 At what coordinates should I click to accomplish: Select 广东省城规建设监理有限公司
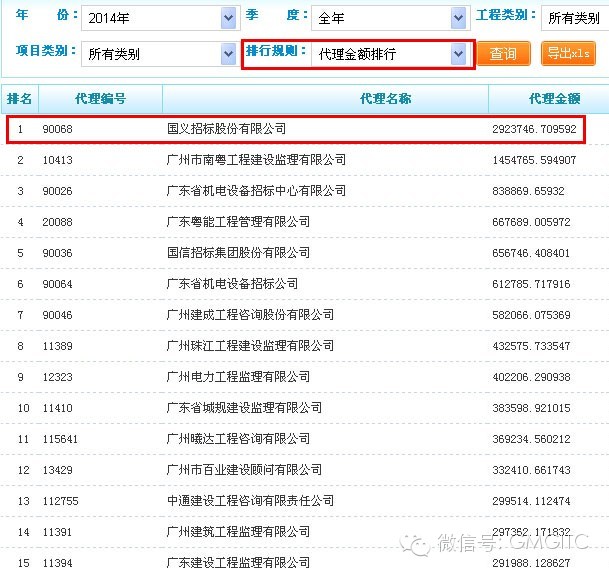click(244, 408)
